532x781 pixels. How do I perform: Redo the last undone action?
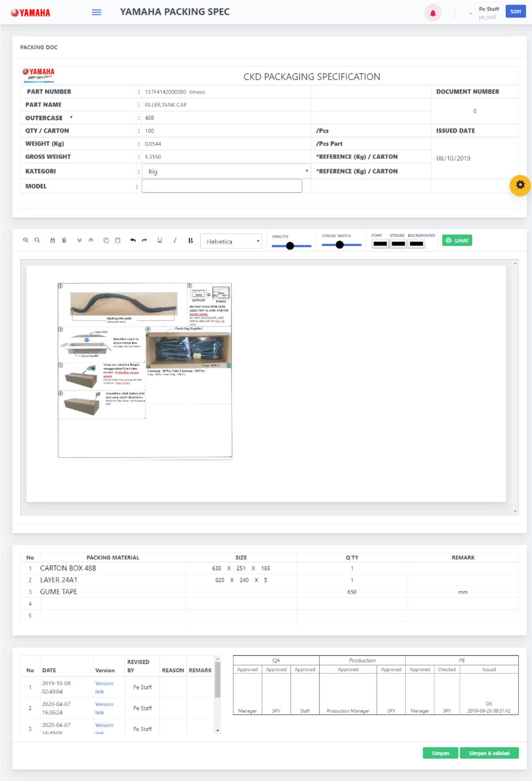pyautogui.click(x=144, y=240)
